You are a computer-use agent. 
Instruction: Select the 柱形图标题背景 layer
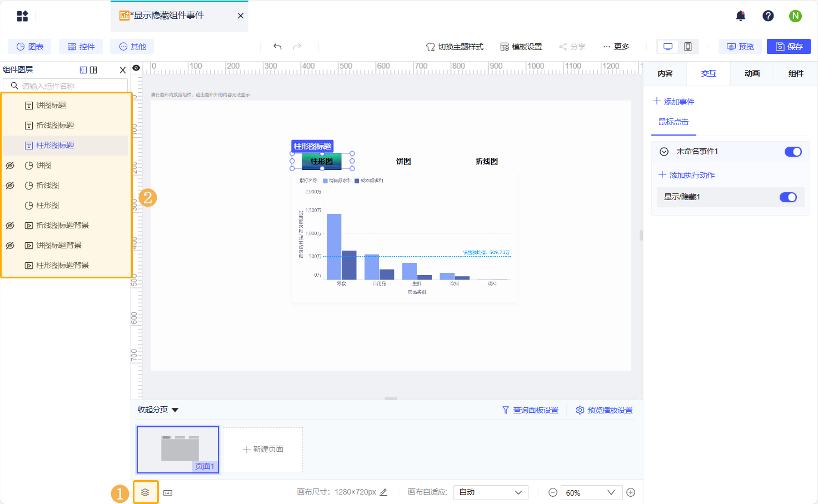click(66, 266)
